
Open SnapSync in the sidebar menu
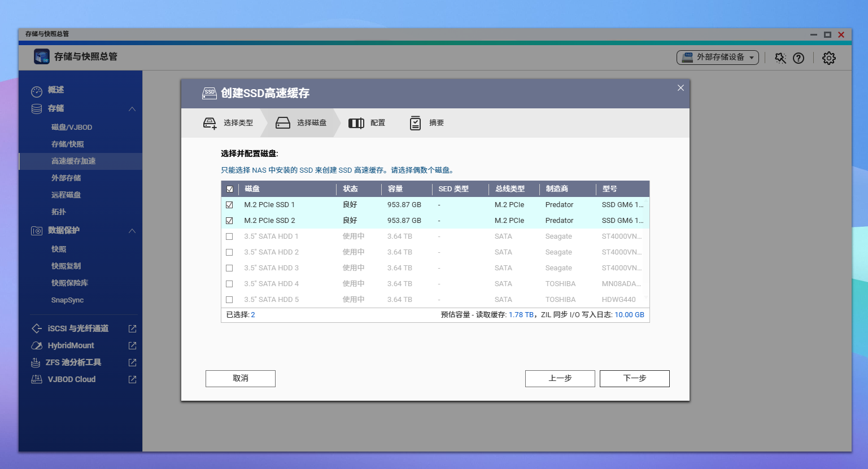(x=67, y=300)
